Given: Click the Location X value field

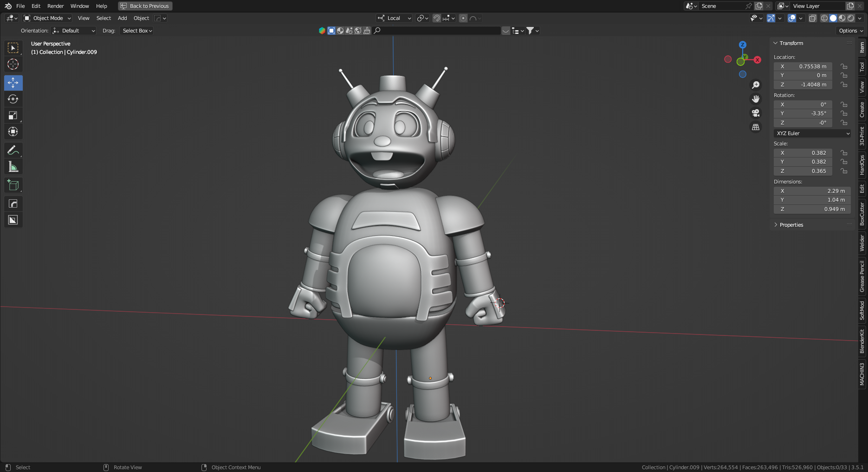Looking at the screenshot, I should [803, 66].
